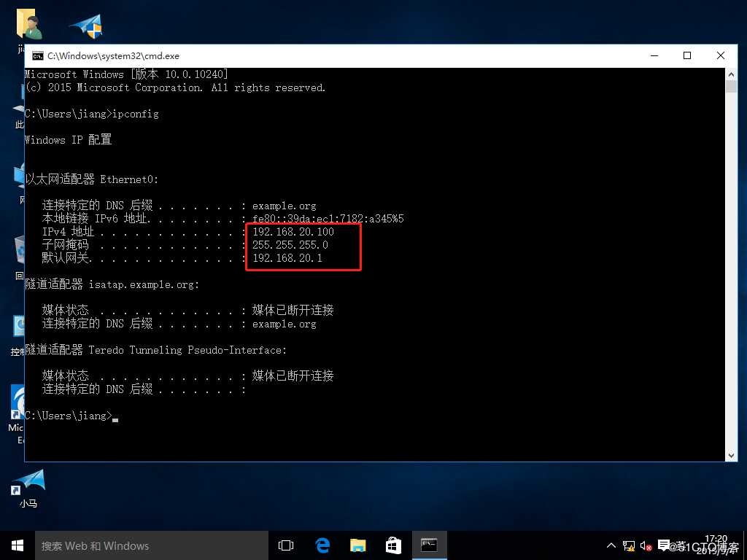
Task: Open the user folder desktop icon
Action: [x=28, y=24]
